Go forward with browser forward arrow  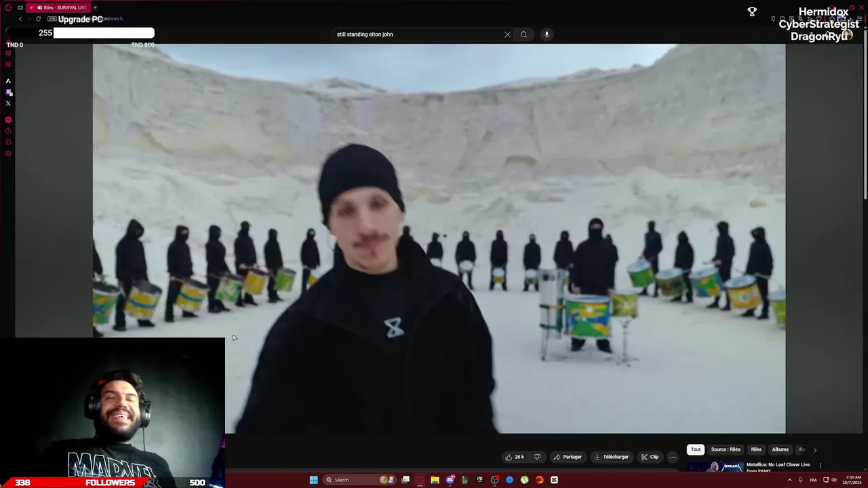click(29, 19)
